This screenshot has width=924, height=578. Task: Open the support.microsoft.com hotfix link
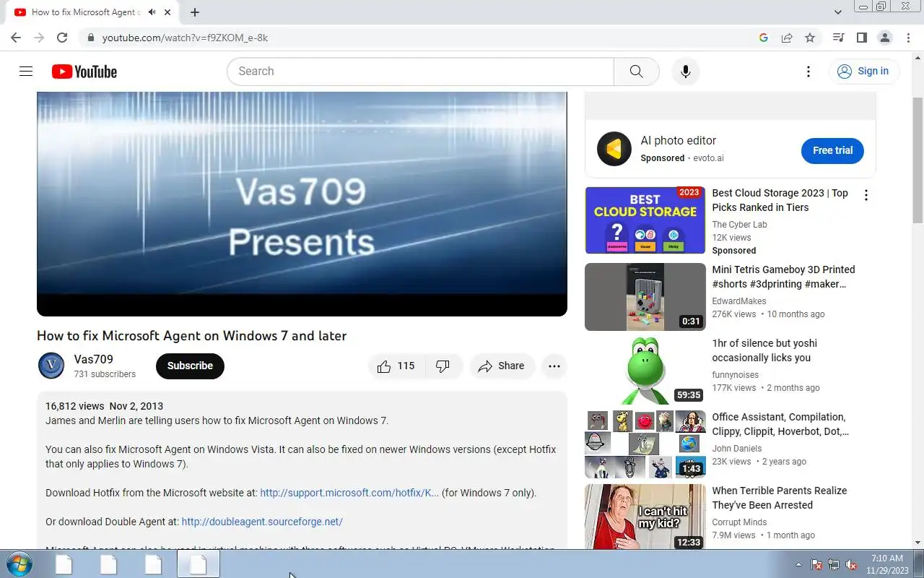point(349,493)
